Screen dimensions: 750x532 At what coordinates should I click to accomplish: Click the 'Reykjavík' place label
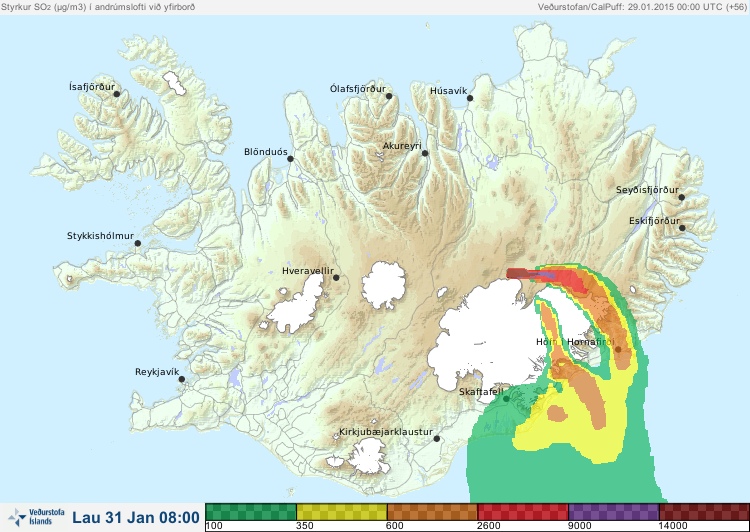pos(157,372)
